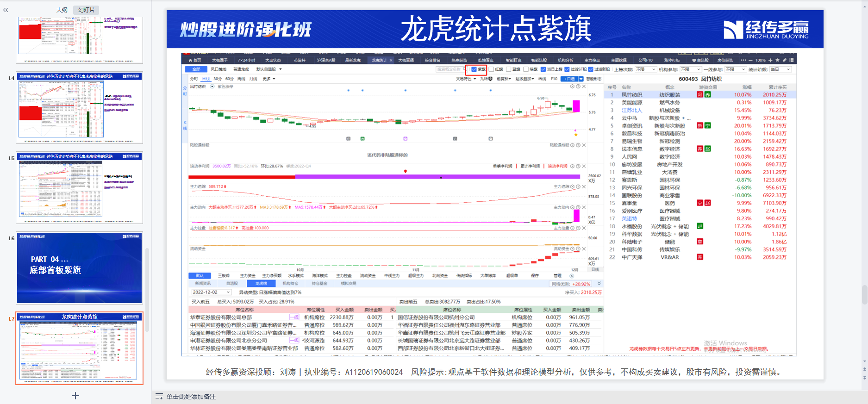Click the heart icon 自选股 tab
Image resolution: width=868 pixels, height=404 pixels.
pyautogui.click(x=700, y=60)
